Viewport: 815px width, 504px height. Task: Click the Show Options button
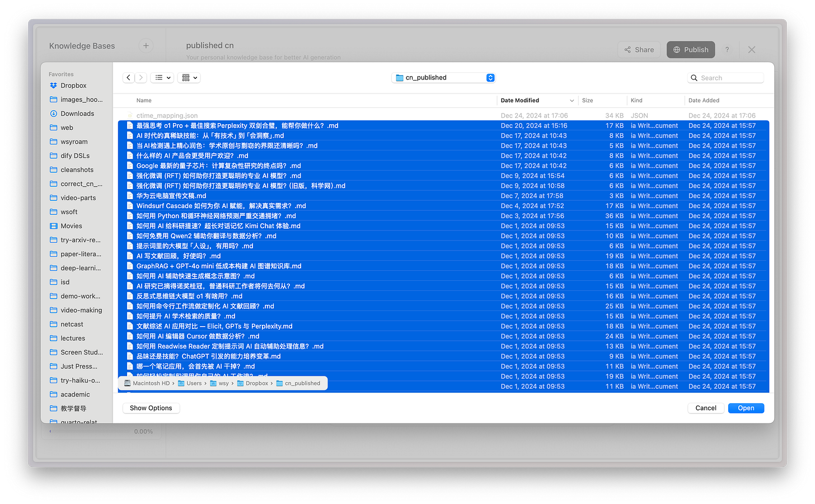(x=151, y=408)
